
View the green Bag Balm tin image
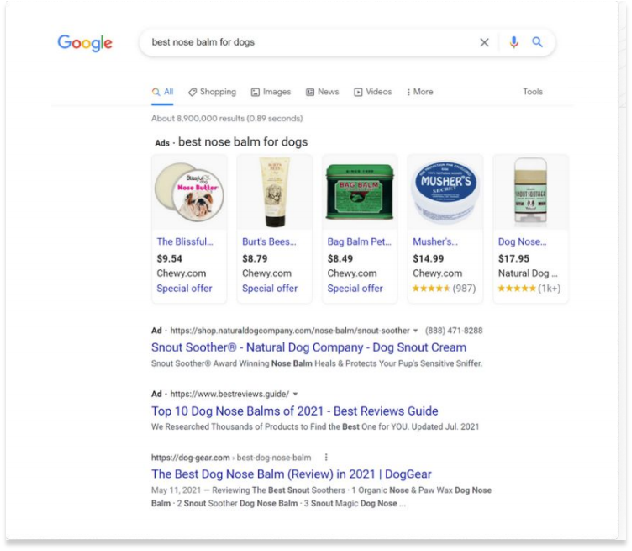point(360,193)
